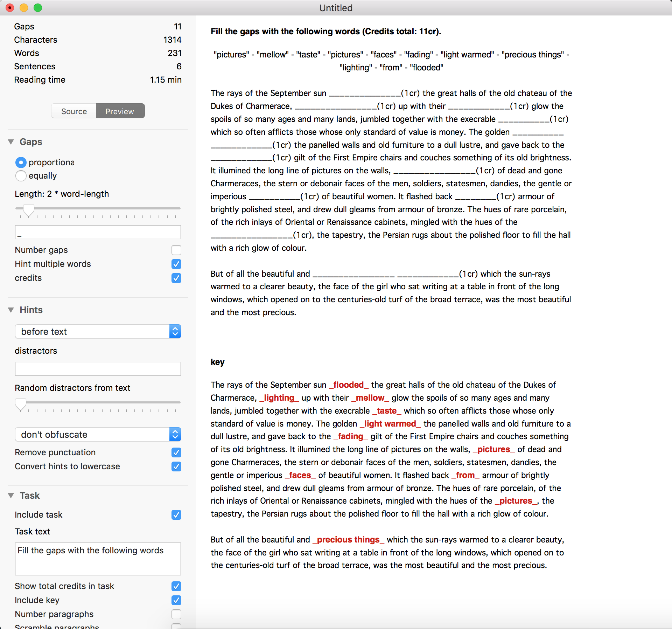Click the 'precious things' answer in key
672x629 pixels.
click(348, 540)
